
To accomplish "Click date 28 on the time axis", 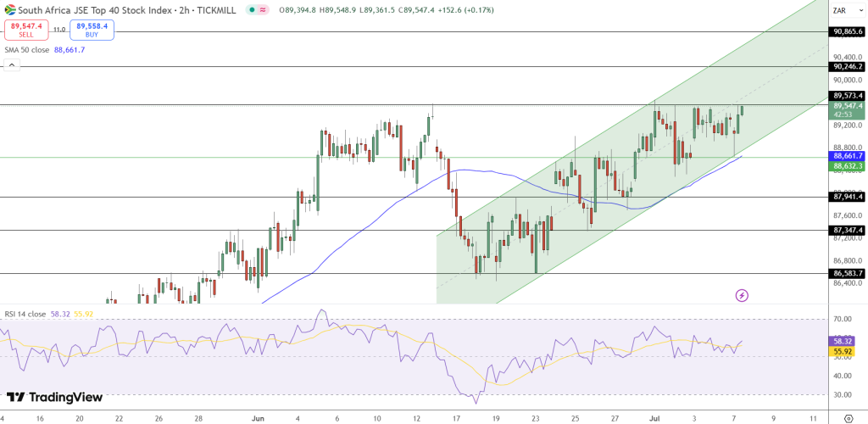I will [x=199, y=418].
